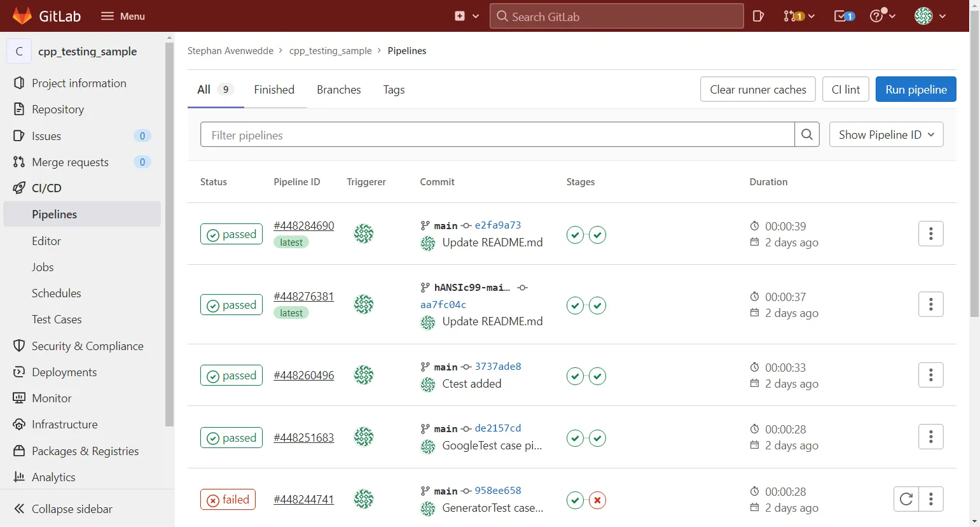Open the Show Pipeline ID dropdown
This screenshot has height=527, width=980.
(886, 134)
